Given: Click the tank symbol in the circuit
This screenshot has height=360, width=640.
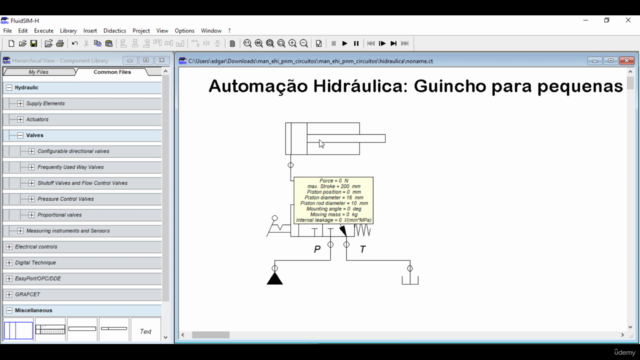Looking at the screenshot, I should (x=410, y=280).
